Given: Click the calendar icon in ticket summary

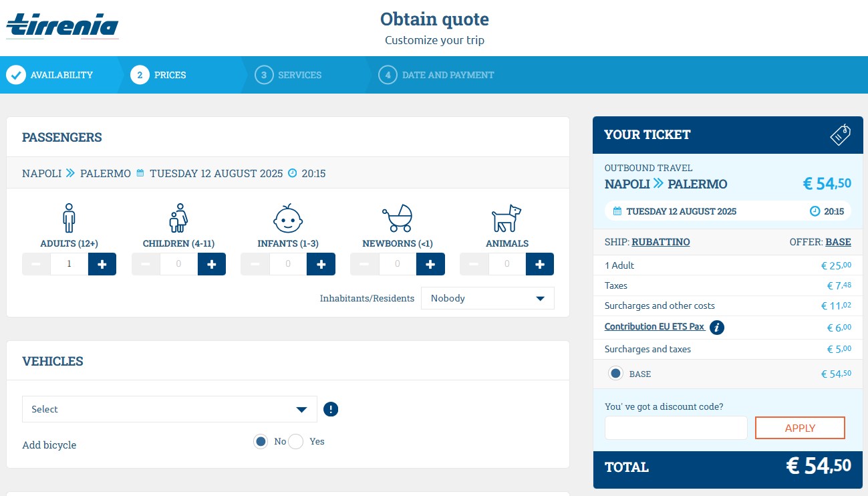Looking at the screenshot, I should click(x=617, y=211).
